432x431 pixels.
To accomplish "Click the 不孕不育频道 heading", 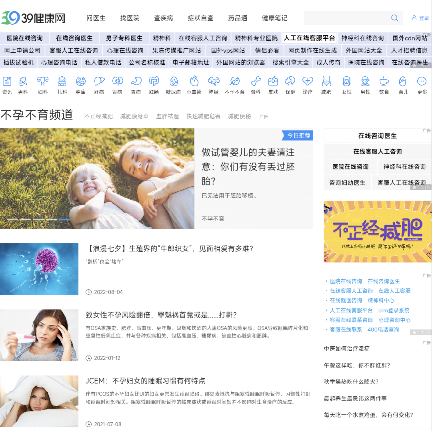I will [37, 115].
